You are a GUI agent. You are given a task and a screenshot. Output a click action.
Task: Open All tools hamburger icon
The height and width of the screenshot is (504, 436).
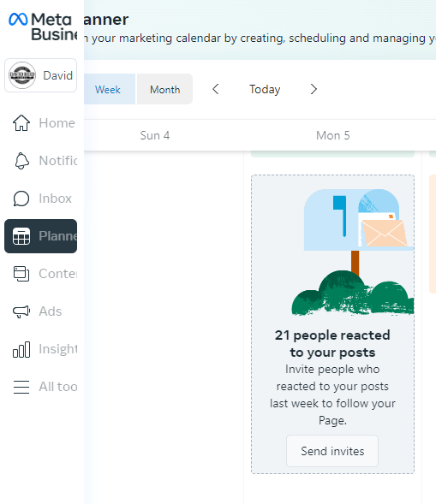[x=21, y=387]
